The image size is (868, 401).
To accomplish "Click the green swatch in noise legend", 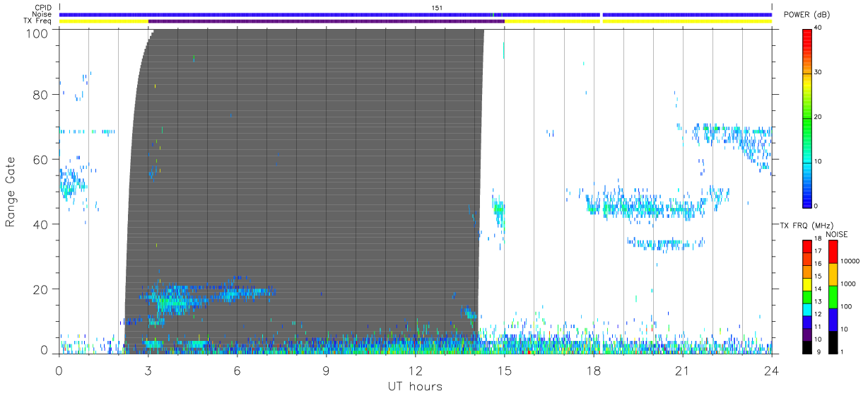I will click(x=833, y=297).
